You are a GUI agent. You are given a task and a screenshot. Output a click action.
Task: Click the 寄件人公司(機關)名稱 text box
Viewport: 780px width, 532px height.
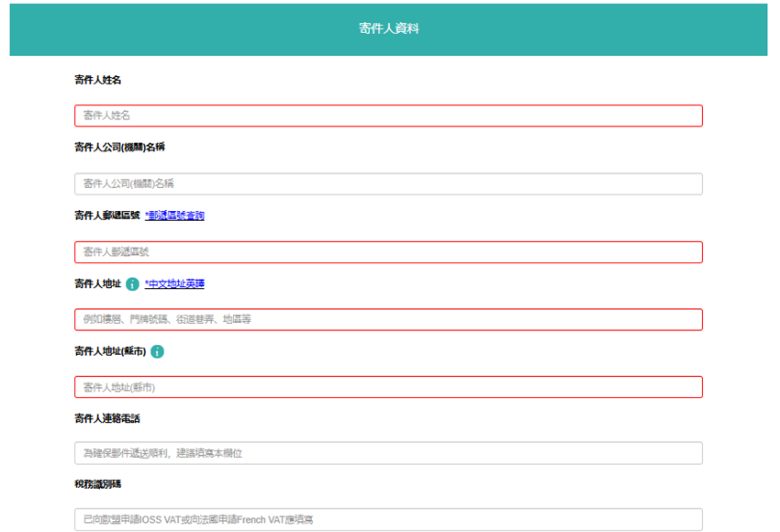click(x=388, y=183)
